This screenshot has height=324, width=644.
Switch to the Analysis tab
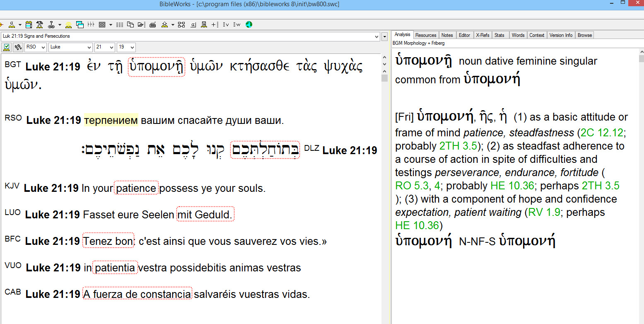tap(402, 35)
